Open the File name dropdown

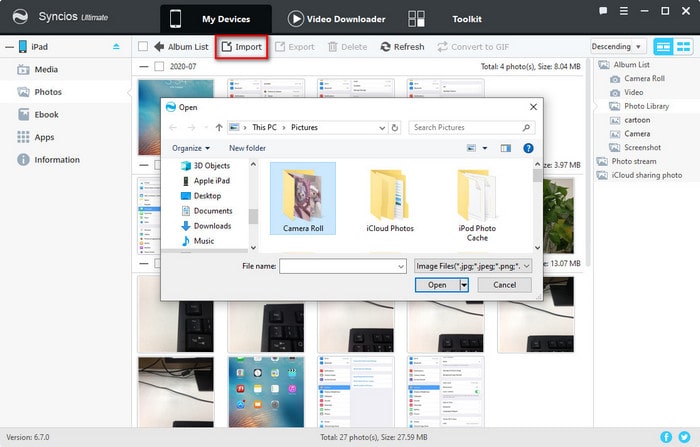[x=400, y=266]
